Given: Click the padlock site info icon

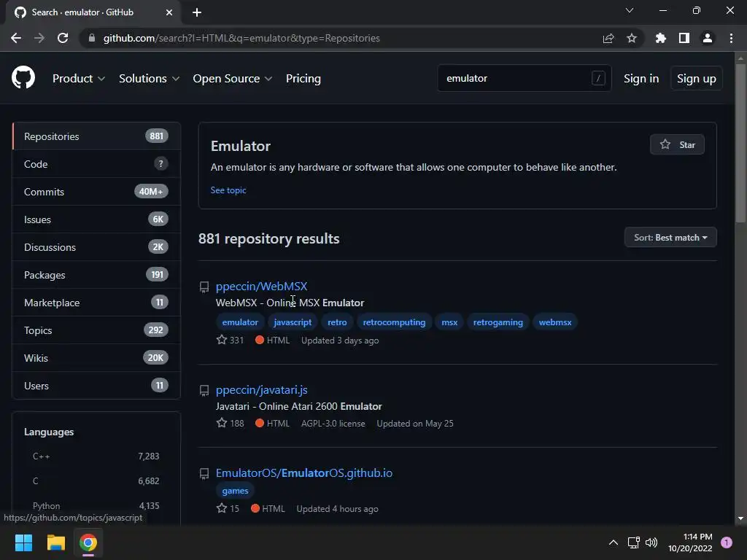Looking at the screenshot, I should point(92,38).
